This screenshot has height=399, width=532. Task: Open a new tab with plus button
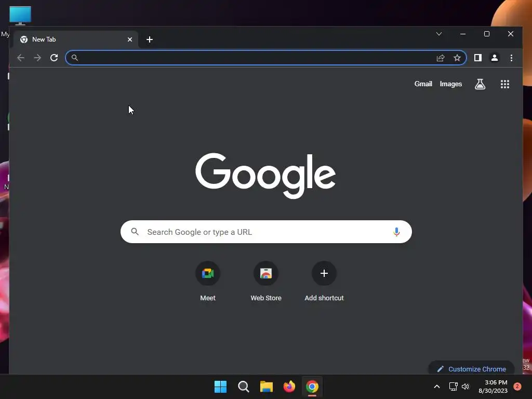point(150,39)
